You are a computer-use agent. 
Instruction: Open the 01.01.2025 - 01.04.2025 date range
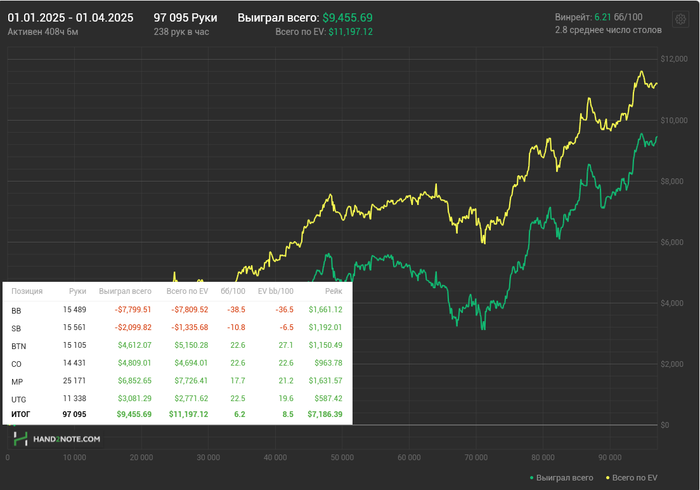pos(68,18)
